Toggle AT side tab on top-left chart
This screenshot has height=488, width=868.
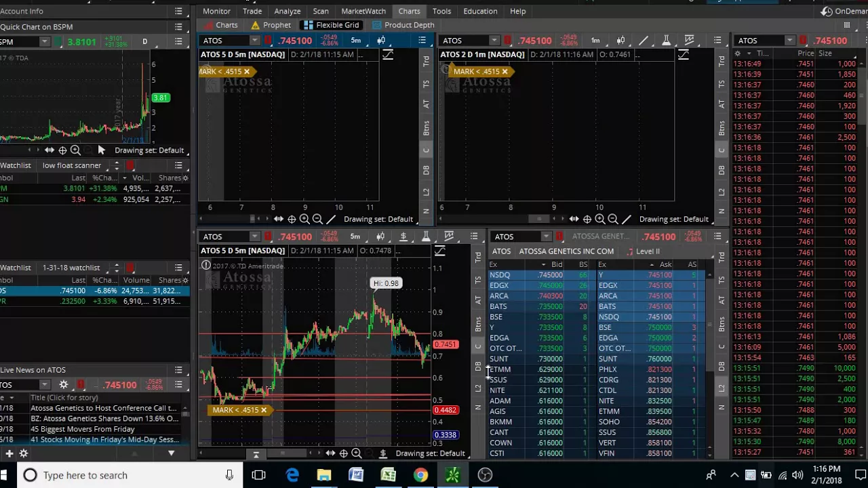pyautogui.click(x=426, y=104)
